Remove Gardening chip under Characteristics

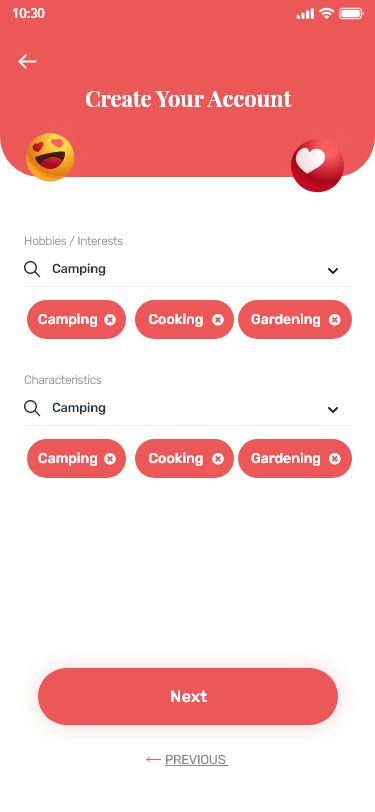[335, 459]
